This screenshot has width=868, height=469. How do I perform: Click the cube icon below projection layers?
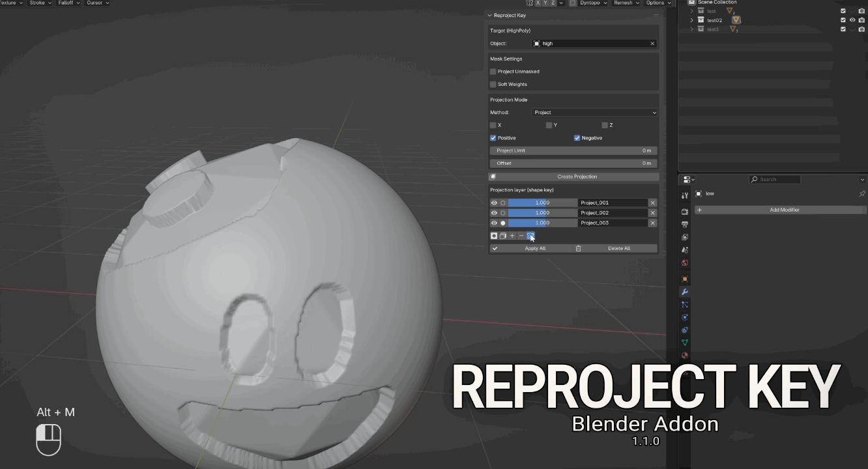[x=503, y=236]
